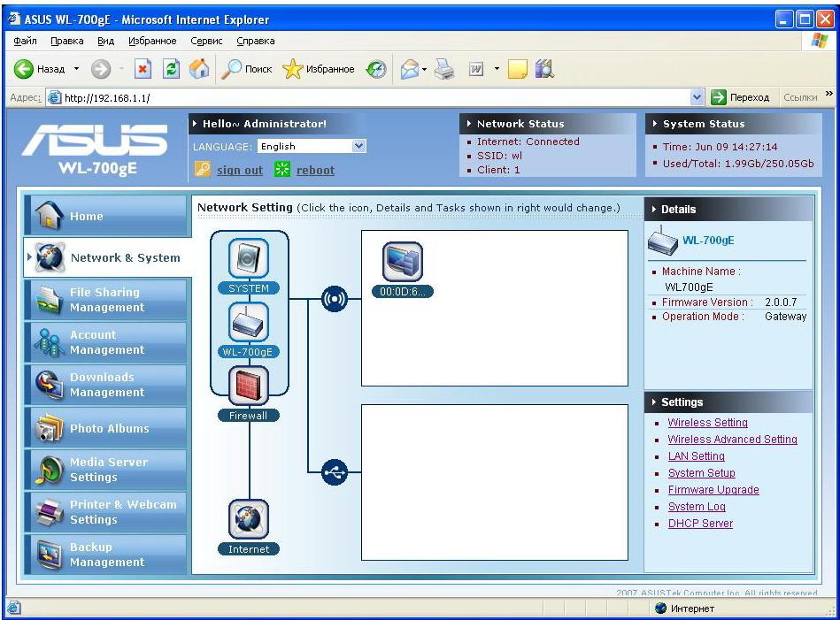The width and height of the screenshot is (840, 620).
Task: Open the Файл menu
Action: [25, 41]
